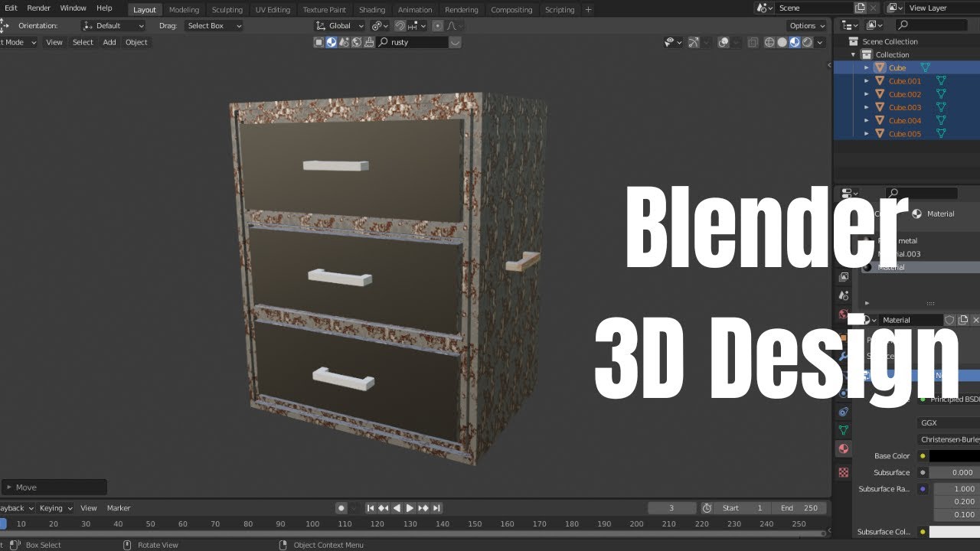980x551 pixels.
Task: Open the viewport Options dropdown
Action: (x=807, y=25)
